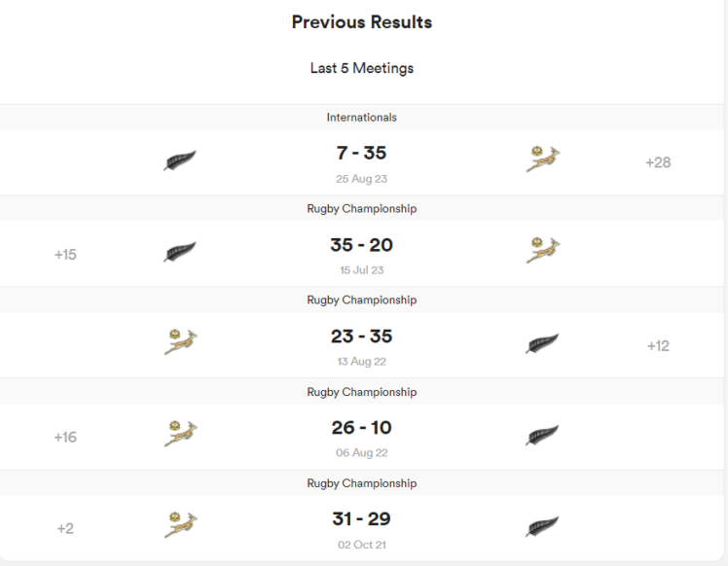This screenshot has height=566, width=728.
Task: Click the +28 winning margin
Action: point(658,162)
